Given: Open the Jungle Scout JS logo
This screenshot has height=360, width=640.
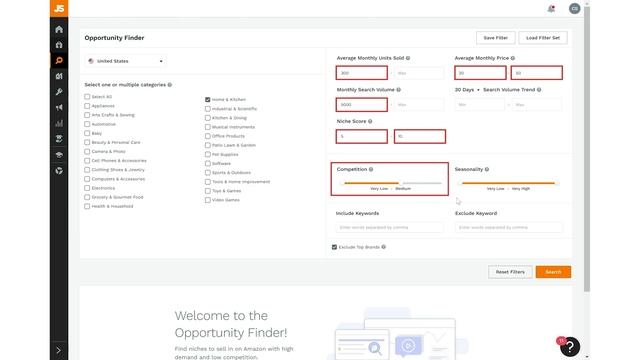Looking at the screenshot, I should [x=59, y=8].
